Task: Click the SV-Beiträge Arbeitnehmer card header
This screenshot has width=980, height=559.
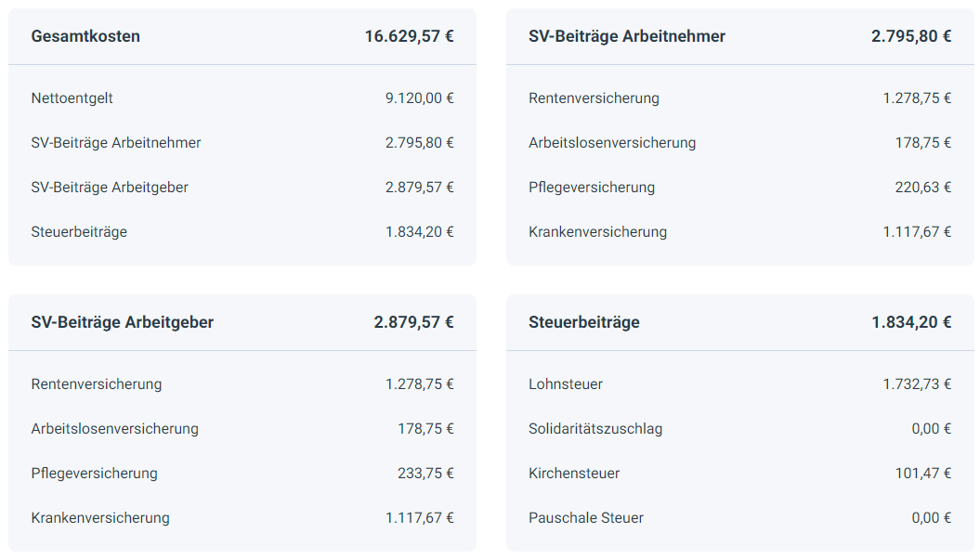Action: (740, 36)
